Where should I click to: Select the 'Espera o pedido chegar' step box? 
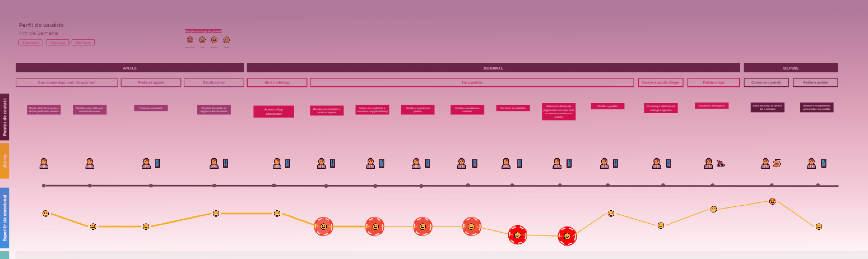[x=660, y=82]
